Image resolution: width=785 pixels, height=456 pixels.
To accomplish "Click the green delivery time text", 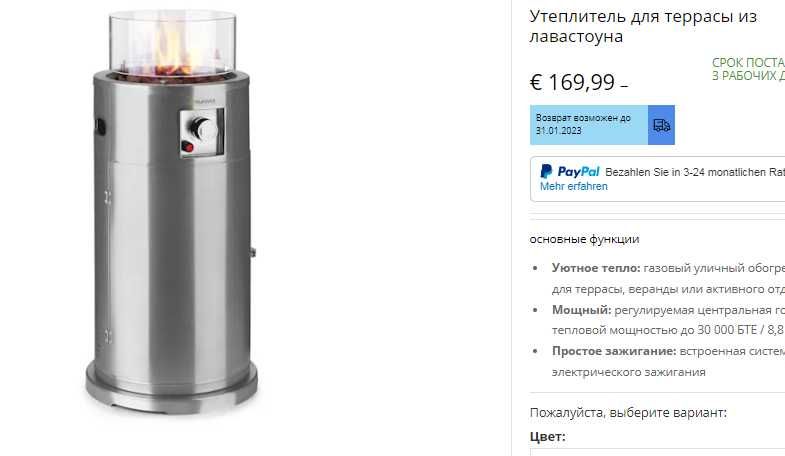I will click(748, 69).
